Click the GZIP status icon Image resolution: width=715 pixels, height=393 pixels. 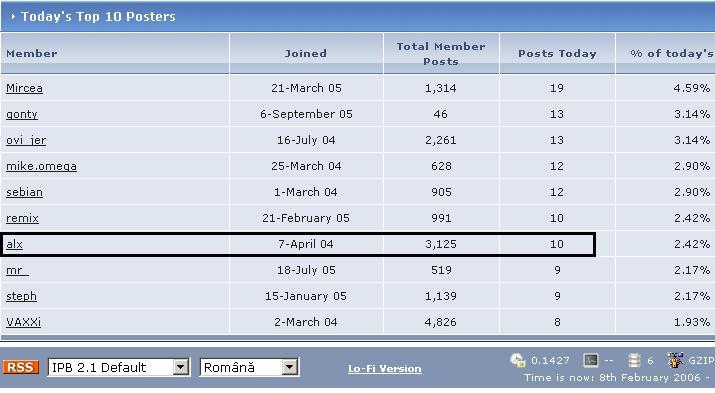pos(675,360)
